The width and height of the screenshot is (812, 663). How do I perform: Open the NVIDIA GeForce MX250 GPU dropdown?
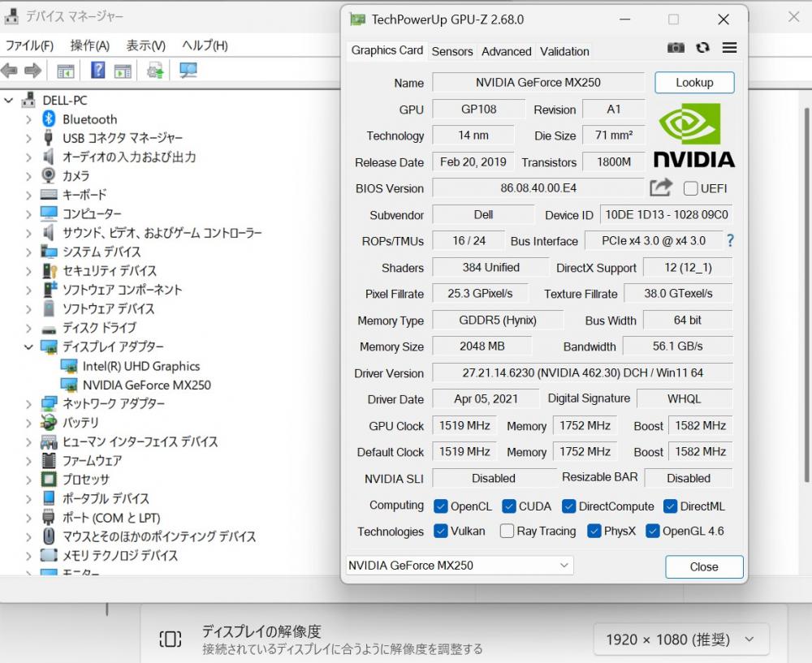(460, 566)
